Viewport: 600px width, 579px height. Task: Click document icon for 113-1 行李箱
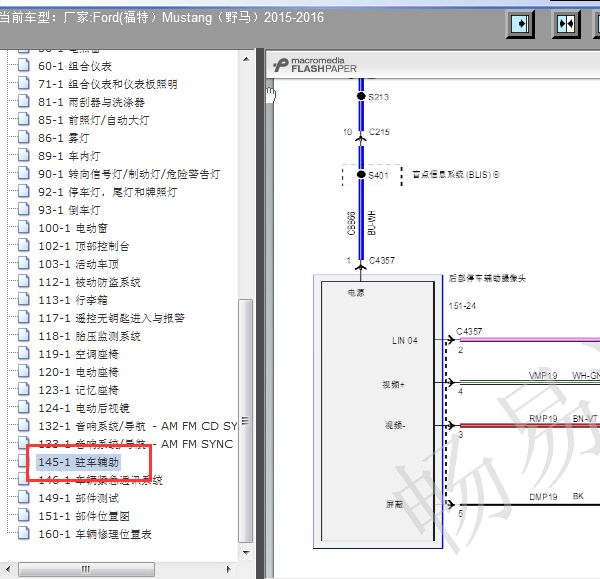tap(24, 299)
